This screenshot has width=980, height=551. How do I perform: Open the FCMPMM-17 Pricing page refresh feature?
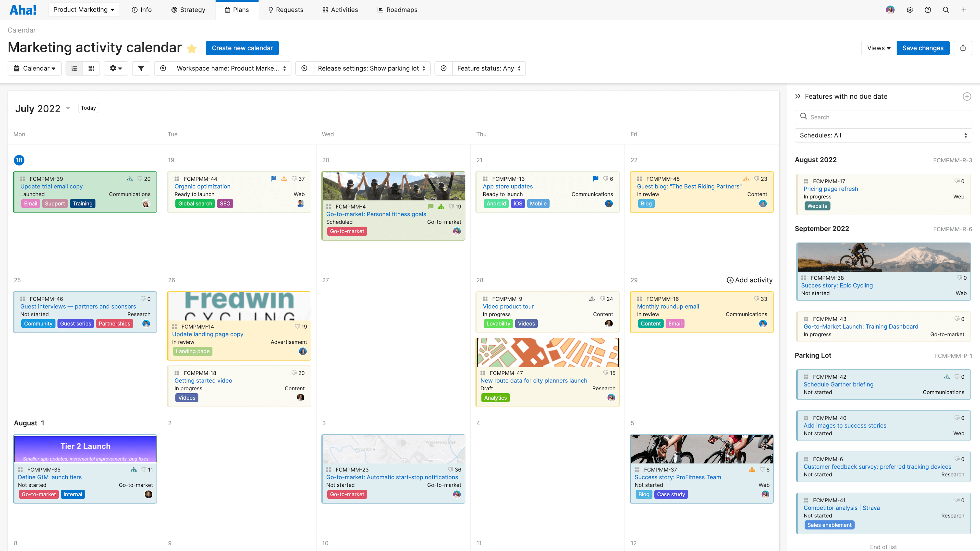[831, 189]
